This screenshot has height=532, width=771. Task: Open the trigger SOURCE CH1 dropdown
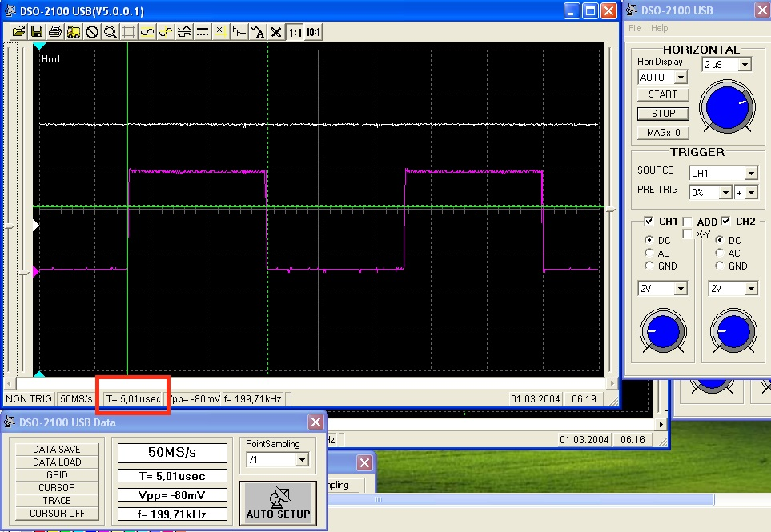tap(751, 173)
